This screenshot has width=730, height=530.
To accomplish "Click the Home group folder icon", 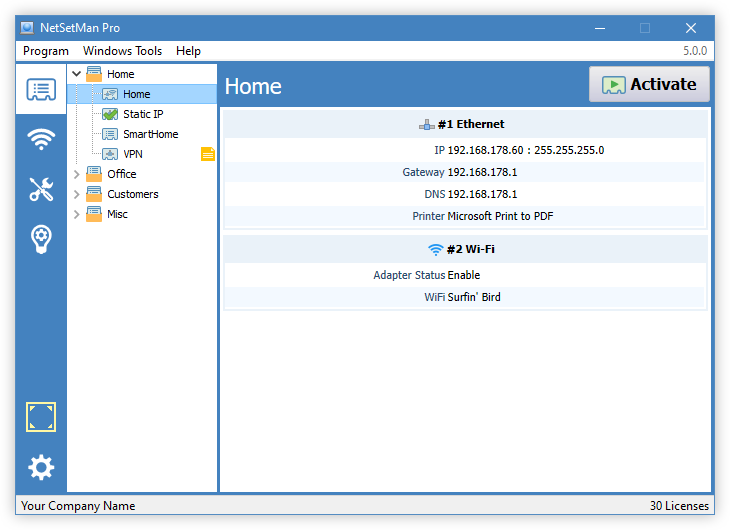I will (94, 74).
